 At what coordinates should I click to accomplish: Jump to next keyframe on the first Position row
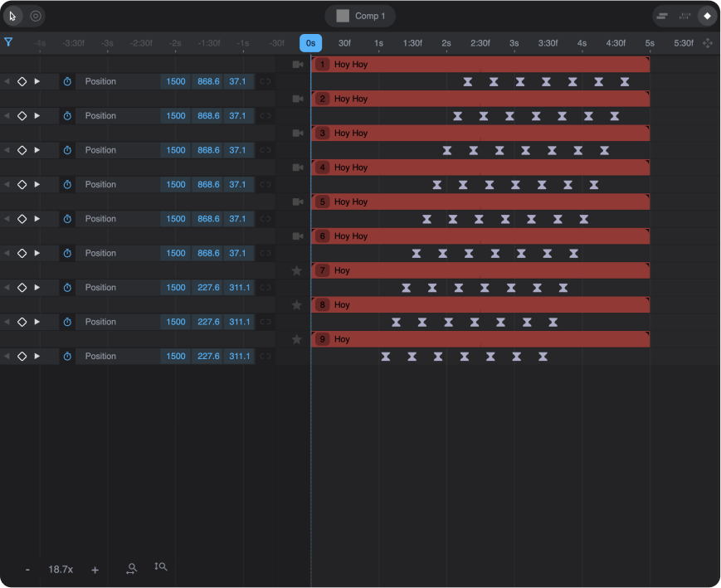37,81
